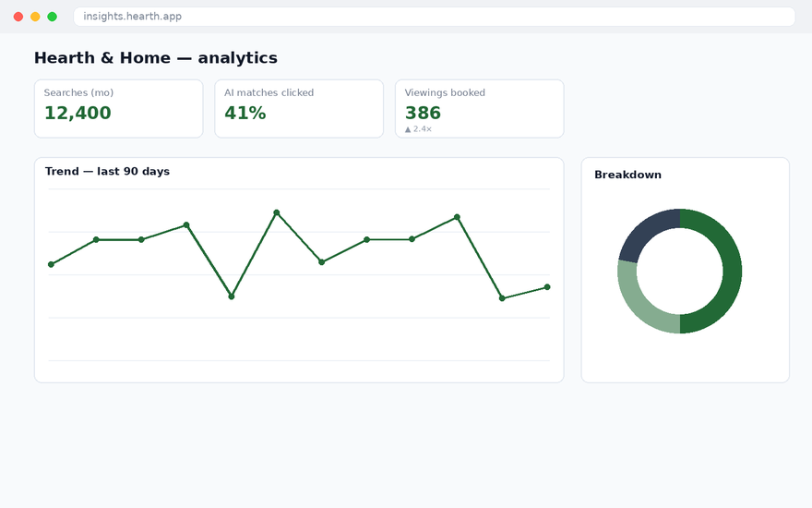This screenshot has height=508, width=812.
Task: Select the Viewings booked card
Action: tap(480, 109)
